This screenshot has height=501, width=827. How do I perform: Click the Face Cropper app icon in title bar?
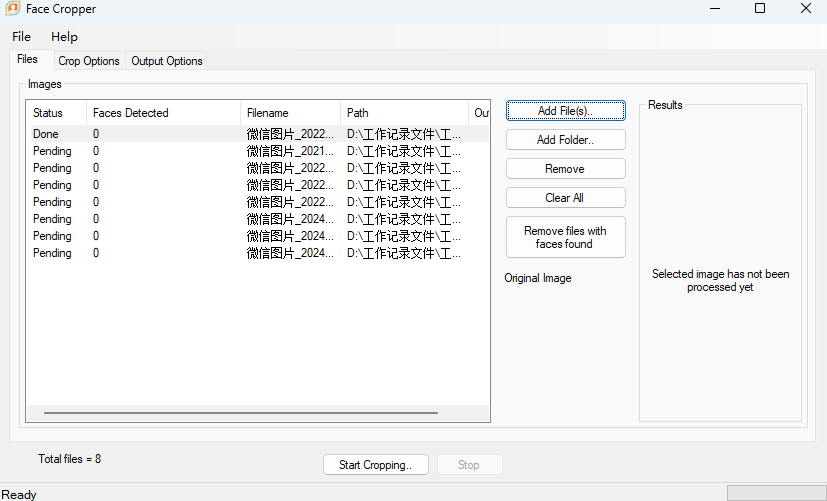click(13, 8)
